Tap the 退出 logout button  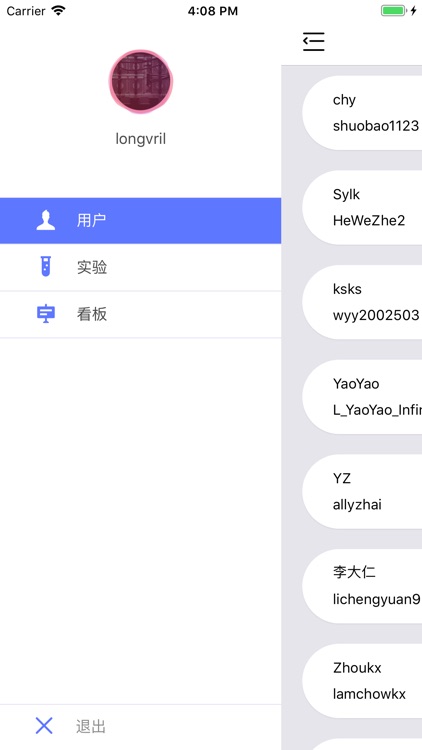(x=140, y=727)
